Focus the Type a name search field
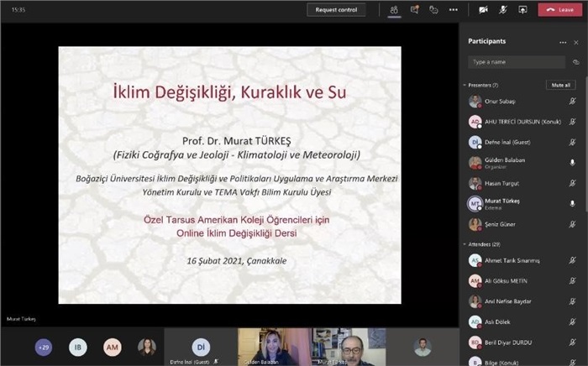 pos(517,62)
